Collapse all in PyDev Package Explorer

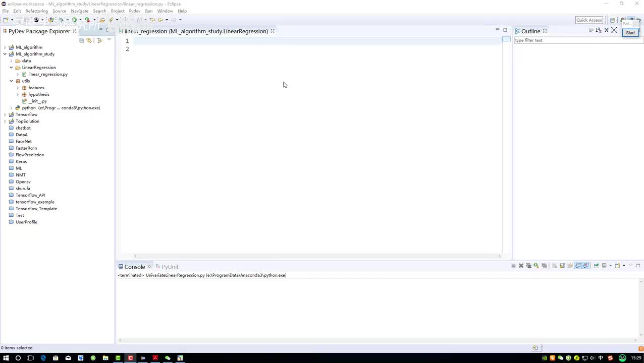click(x=81, y=40)
